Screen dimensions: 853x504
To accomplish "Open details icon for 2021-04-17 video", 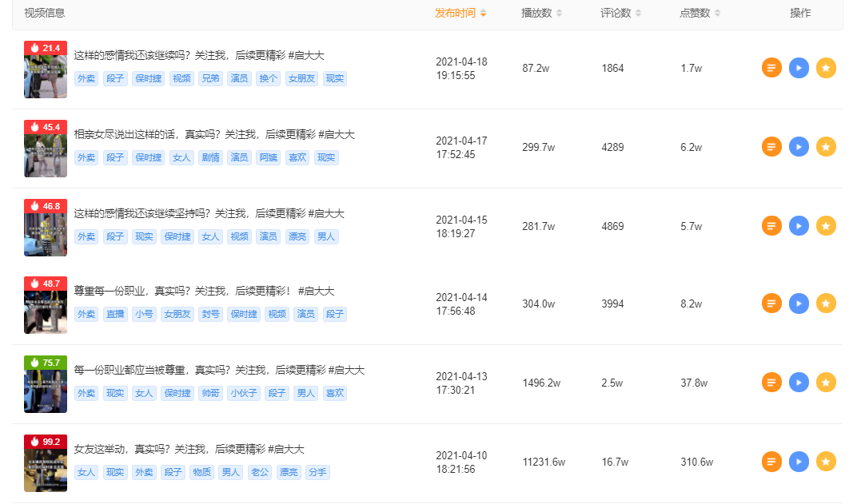I will (771, 147).
